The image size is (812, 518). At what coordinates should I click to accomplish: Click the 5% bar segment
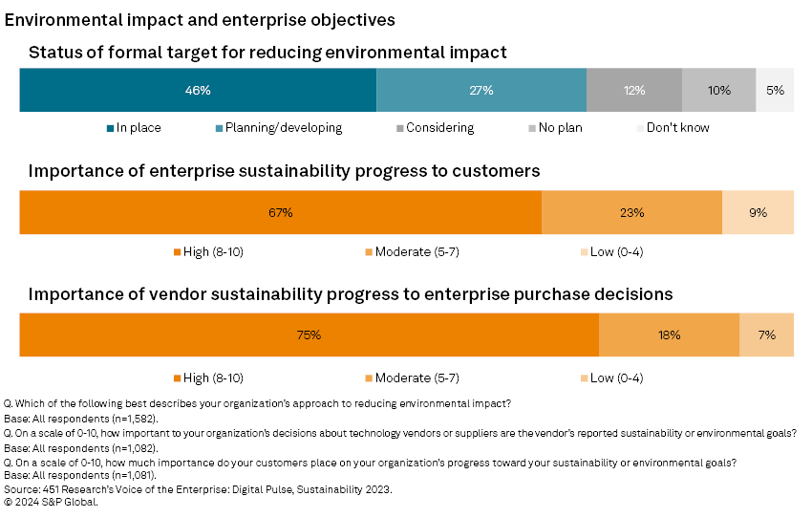click(x=775, y=91)
